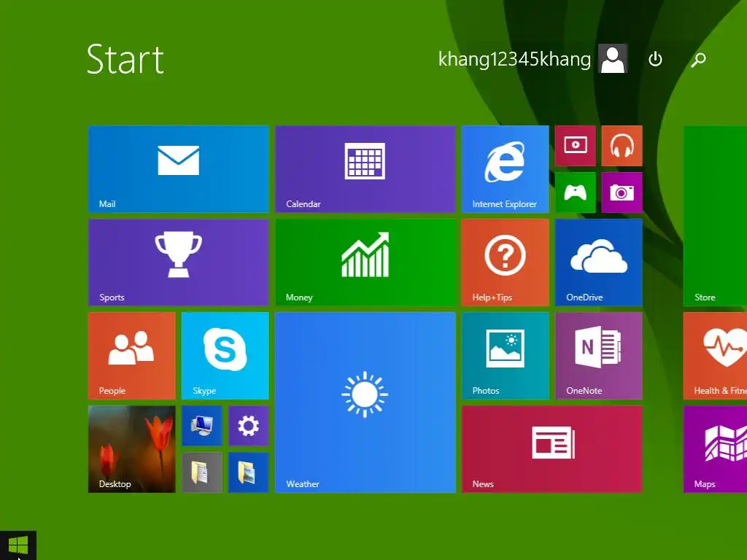Open the Money tile

coord(365,262)
